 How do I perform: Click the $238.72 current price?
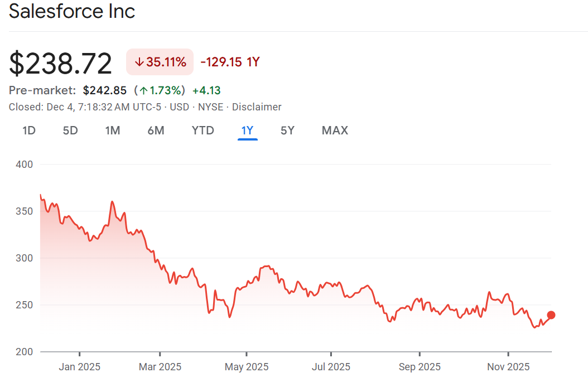click(x=61, y=63)
